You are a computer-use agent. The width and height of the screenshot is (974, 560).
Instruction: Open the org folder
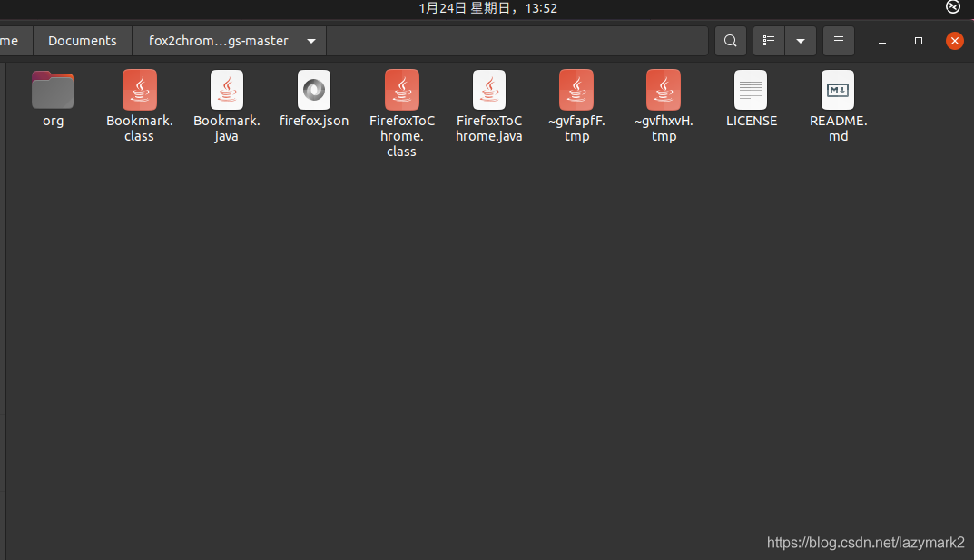coord(53,91)
